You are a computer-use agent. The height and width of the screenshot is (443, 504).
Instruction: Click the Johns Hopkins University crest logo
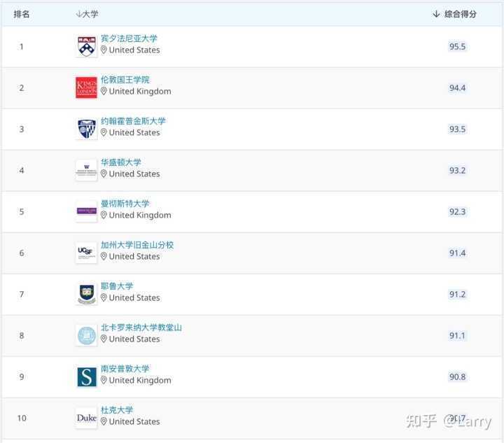pos(86,129)
